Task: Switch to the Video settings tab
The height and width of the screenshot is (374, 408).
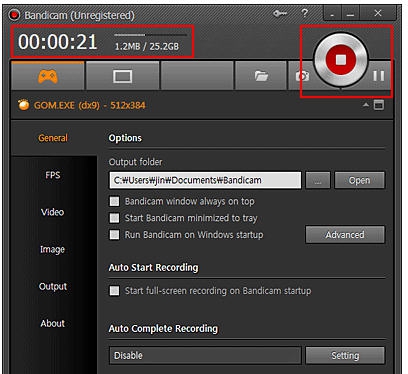Action: [x=52, y=212]
